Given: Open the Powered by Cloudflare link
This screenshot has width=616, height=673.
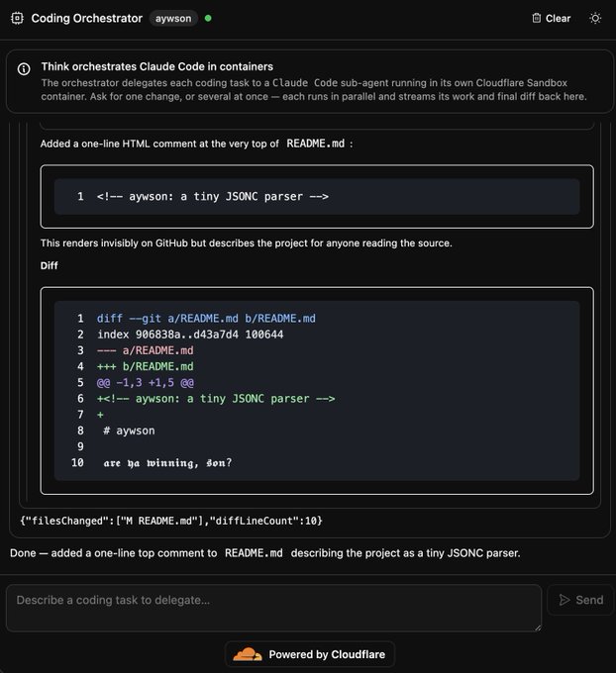Looking at the screenshot, I should tap(310, 654).
